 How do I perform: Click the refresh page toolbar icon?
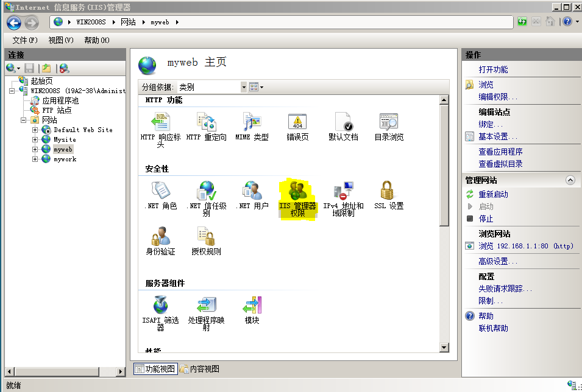point(522,21)
